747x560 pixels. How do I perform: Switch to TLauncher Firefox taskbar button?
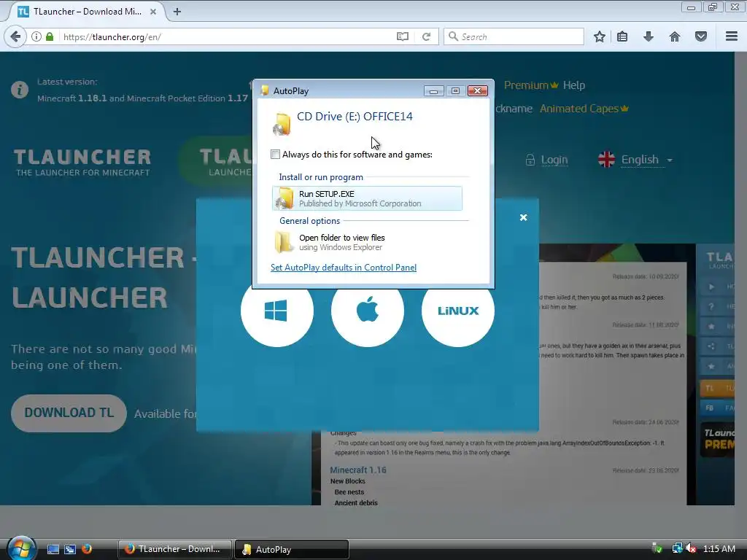click(x=175, y=549)
